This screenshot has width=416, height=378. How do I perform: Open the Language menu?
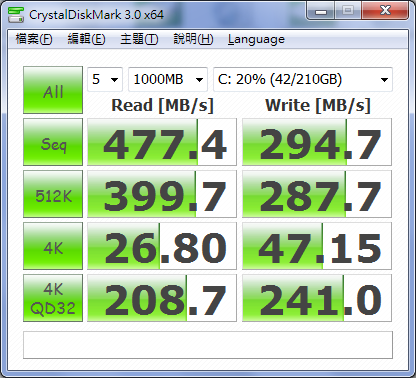pos(256,39)
